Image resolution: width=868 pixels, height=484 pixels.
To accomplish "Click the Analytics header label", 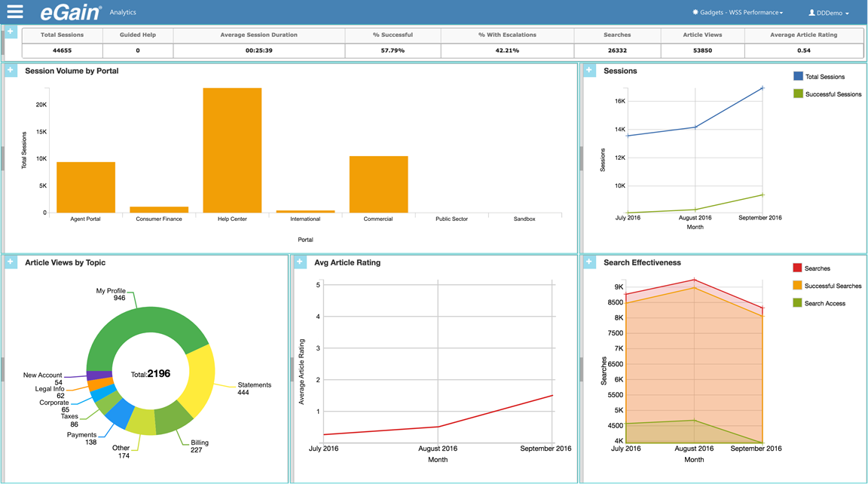I will coord(123,13).
